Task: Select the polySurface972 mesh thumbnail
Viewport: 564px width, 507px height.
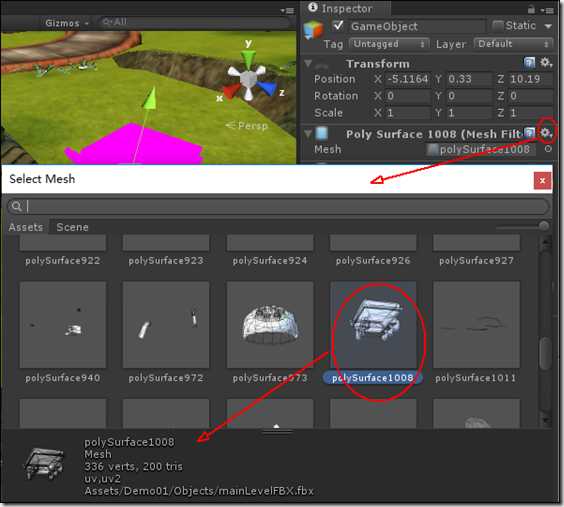Action: [x=166, y=325]
